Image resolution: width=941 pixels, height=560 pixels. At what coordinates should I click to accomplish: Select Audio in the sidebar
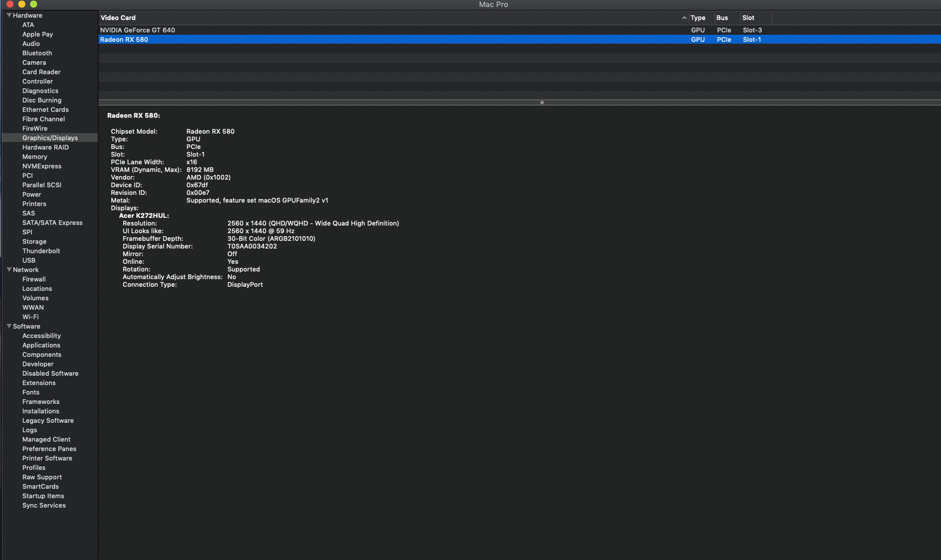(31, 44)
